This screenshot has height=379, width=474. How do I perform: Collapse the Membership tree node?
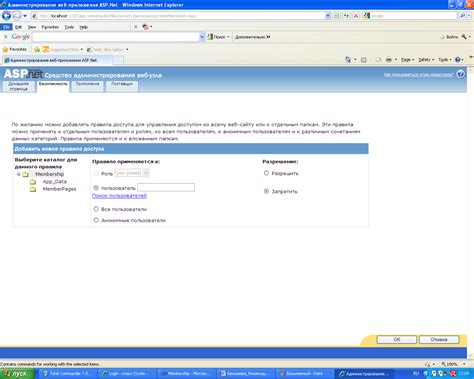coord(19,174)
